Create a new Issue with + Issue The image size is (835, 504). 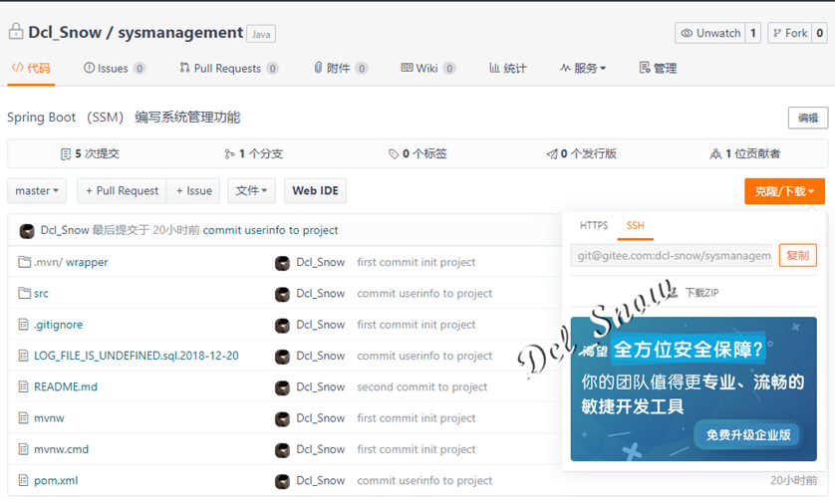coord(193,190)
